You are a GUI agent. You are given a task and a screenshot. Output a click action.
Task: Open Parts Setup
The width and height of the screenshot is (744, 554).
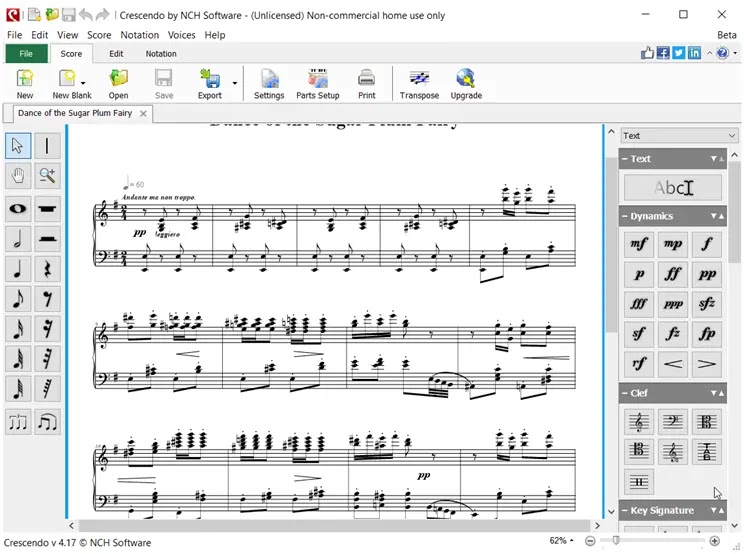pos(318,84)
